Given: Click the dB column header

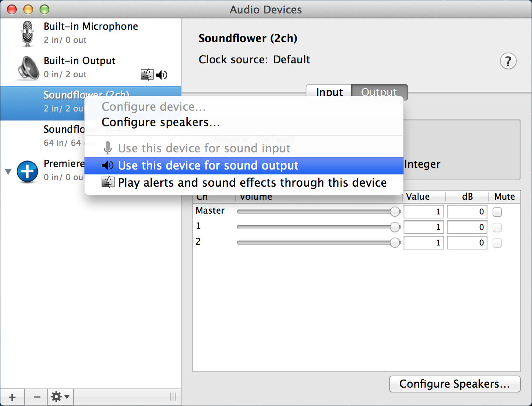Looking at the screenshot, I should point(467,197).
